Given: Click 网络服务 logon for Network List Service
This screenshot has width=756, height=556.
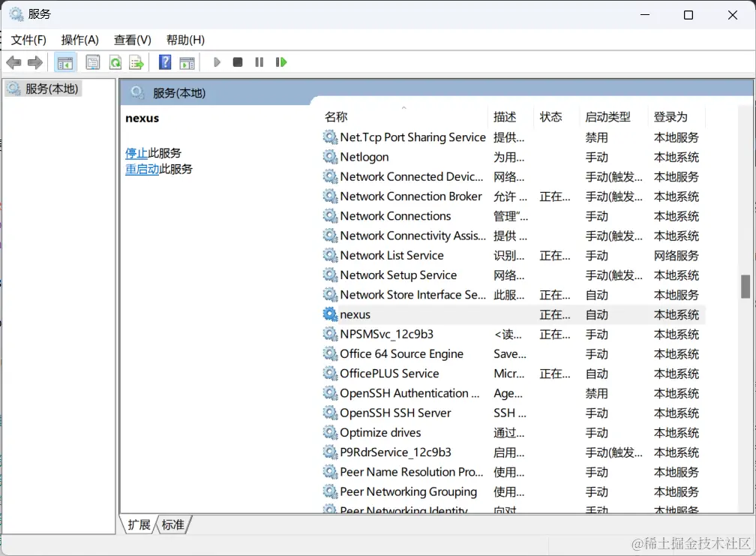Looking at the screenshot, I should point(676,256).
